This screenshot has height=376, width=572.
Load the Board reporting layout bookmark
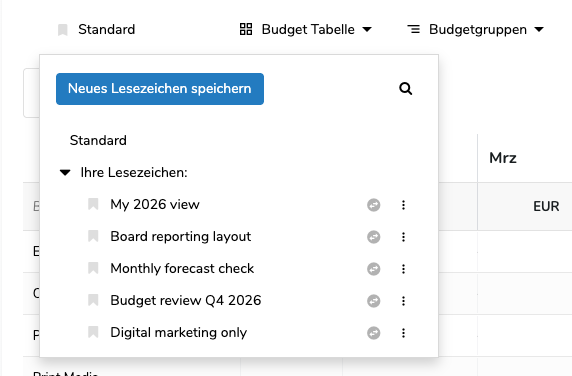tap(181, 237)
